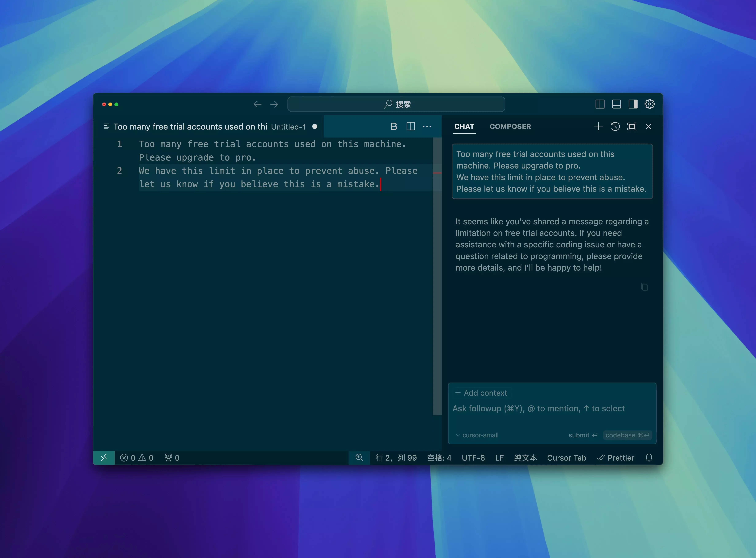Toggle the primary sidebar layout icon
Image resolution: width=756 pixels, height=558 pixels.
(x=600, y=104)
